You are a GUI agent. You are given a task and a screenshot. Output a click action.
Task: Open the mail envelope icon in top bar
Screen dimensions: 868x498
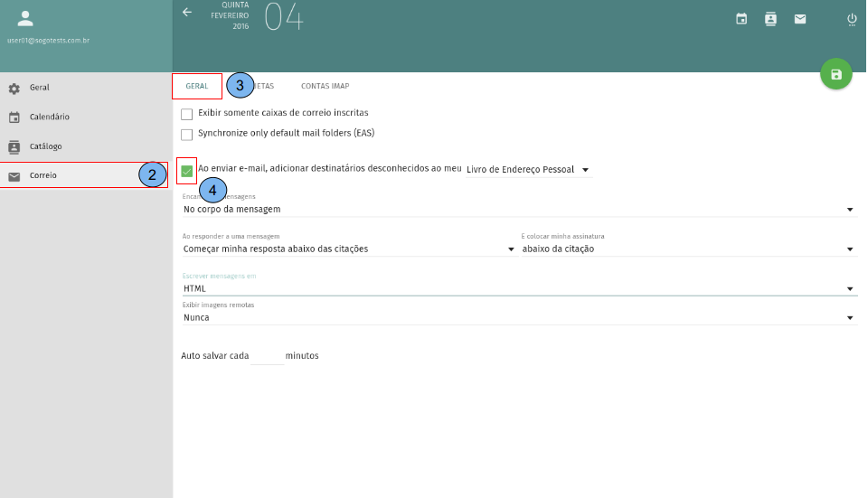[800, 18]
